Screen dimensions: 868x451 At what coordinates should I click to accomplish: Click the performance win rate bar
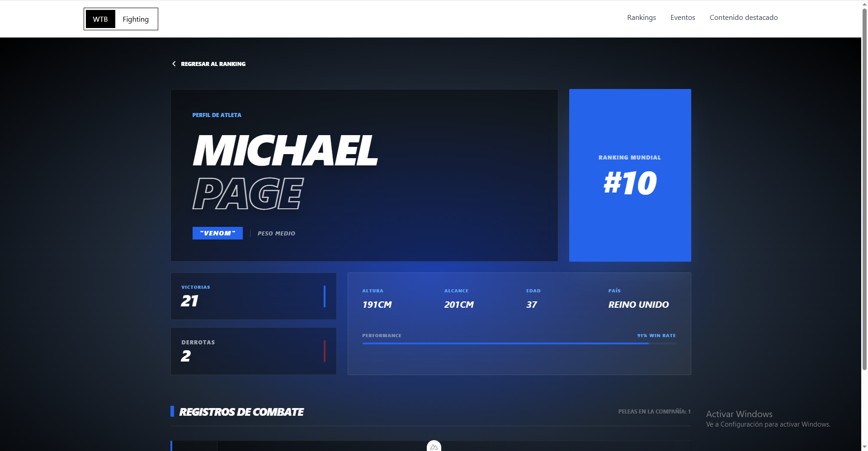519,343
